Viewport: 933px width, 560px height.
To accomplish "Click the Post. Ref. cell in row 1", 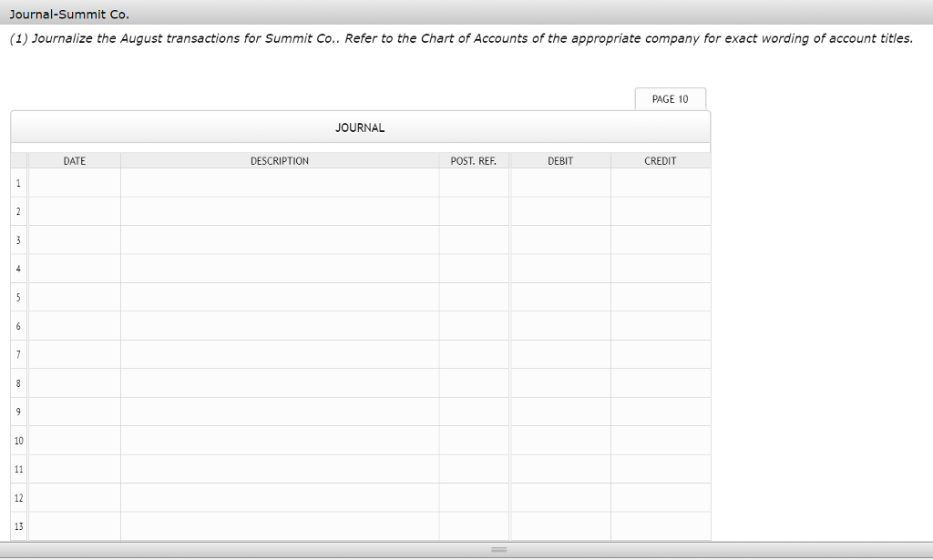I will coord(474,183).
